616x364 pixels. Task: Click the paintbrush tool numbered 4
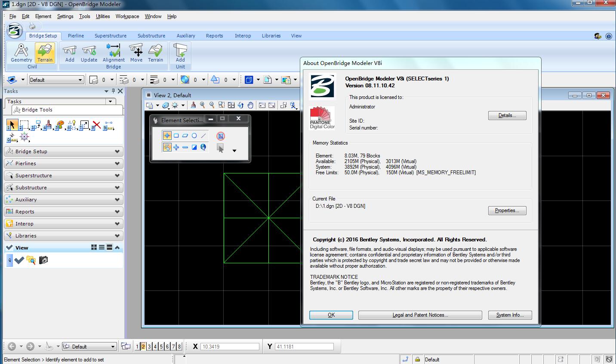pyautogui.click(x=48, y=125)
